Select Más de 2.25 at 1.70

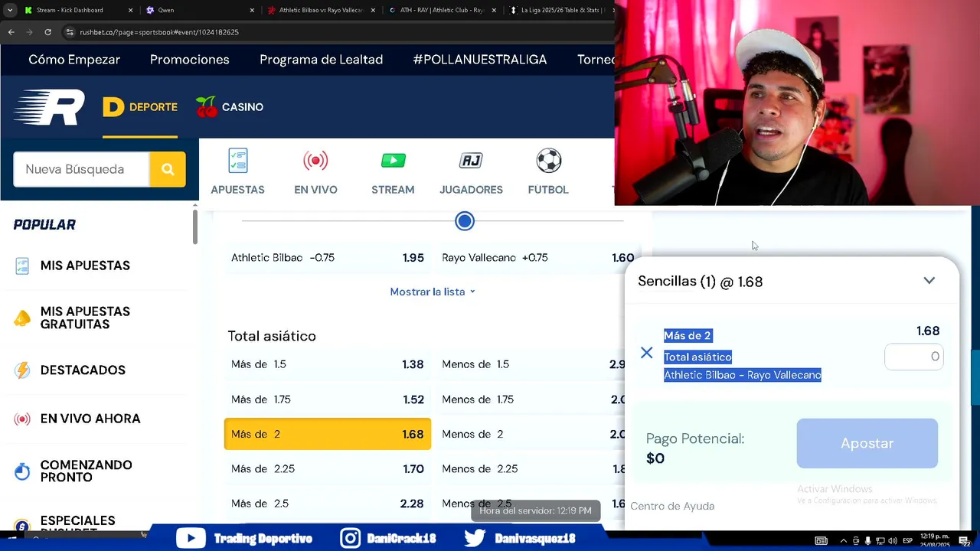pyautogui.click(x=328, y=469)
